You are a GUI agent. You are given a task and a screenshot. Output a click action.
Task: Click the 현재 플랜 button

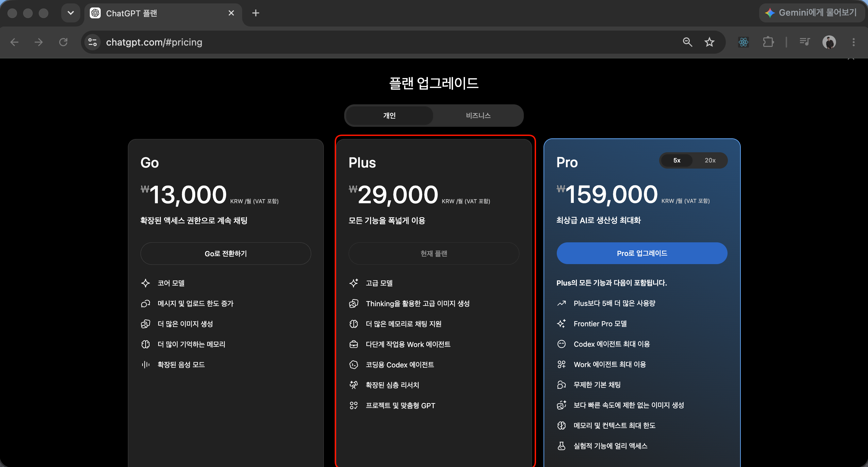click(434, 254)
